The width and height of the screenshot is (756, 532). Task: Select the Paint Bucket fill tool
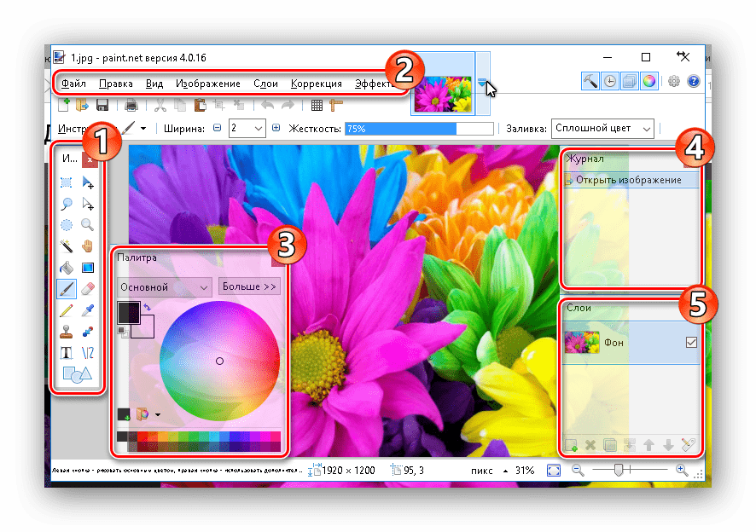click(x=67, y=268)
